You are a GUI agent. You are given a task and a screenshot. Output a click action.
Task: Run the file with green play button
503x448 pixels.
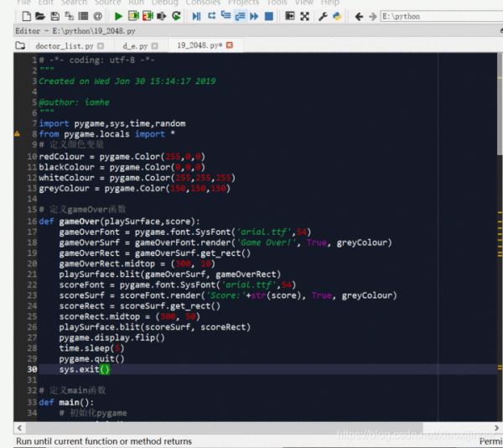point(118,16)
